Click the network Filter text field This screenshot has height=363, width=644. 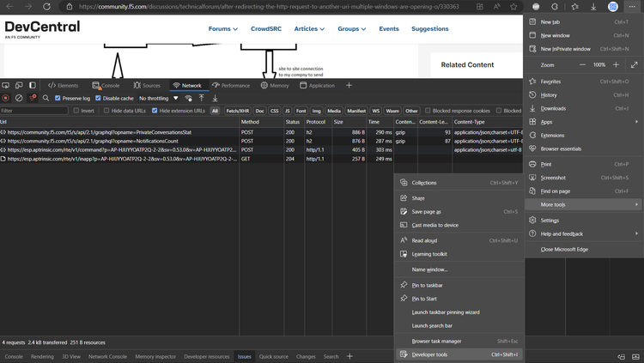[34, 111]
